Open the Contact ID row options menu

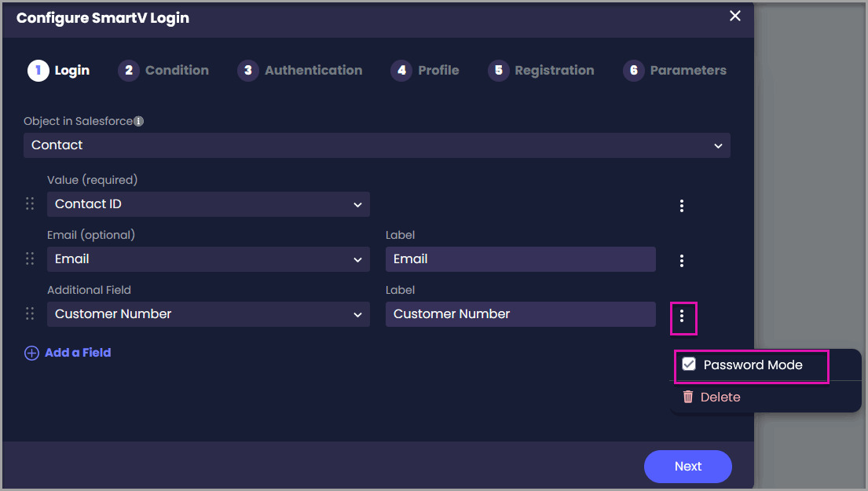point(682,206)
